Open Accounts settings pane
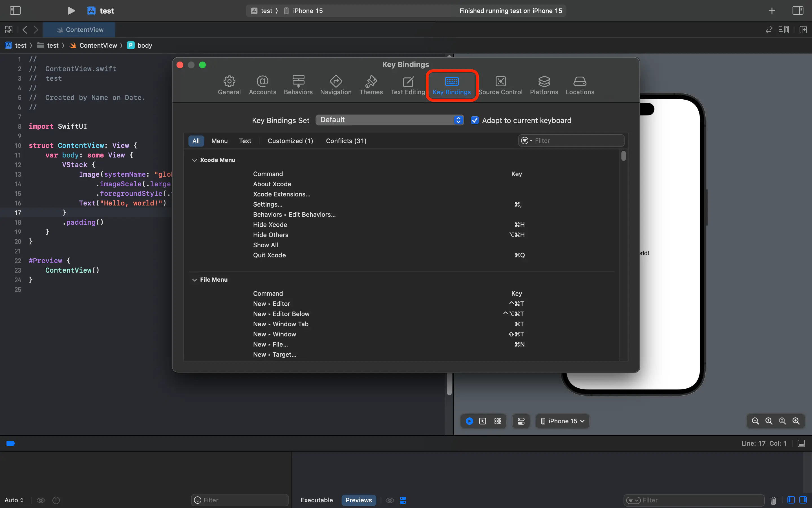The height and width of the screenshot is (508, 812). click(x=262, y=85)
